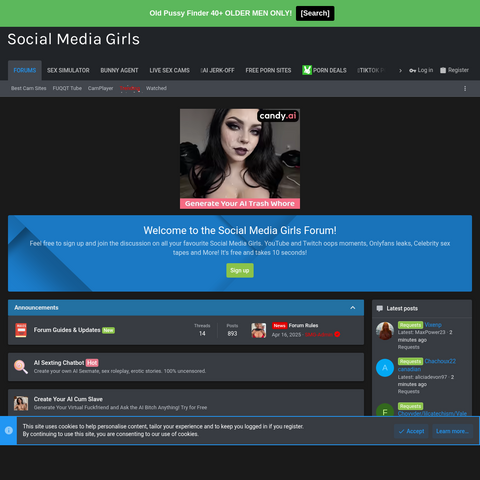Click the clipboard icon beside Register
Viewport: 480px width, 480px height.
(443, 70)
